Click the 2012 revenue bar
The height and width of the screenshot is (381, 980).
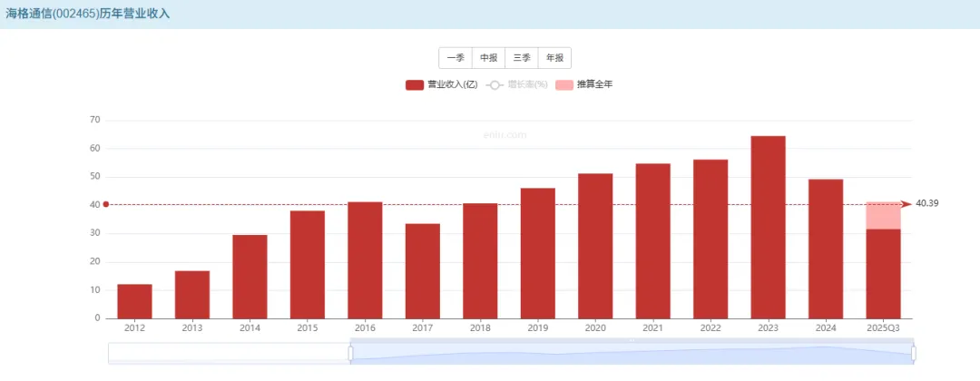pyautogui.click(x=134, y=302)
